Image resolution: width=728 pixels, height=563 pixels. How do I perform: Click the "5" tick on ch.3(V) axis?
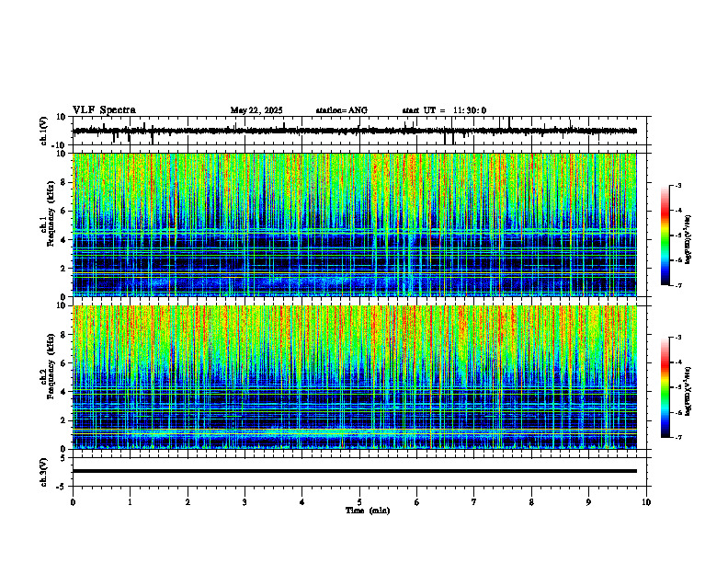(x=63, y=458)
